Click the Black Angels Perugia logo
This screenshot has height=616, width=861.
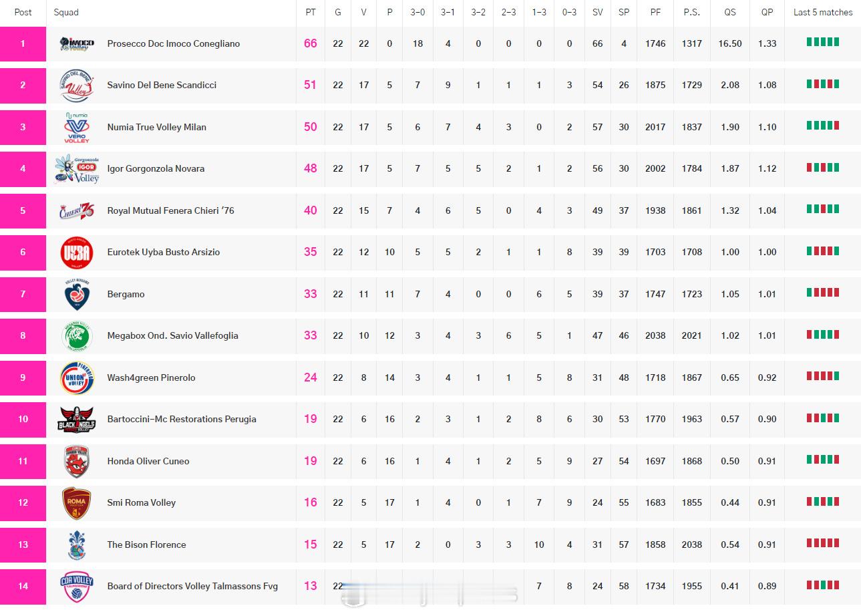coord(77,420)
